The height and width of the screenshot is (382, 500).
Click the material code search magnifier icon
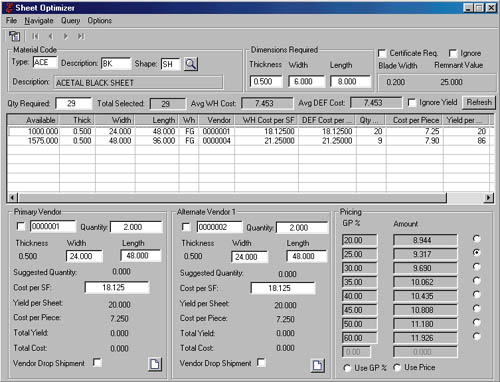191,64
